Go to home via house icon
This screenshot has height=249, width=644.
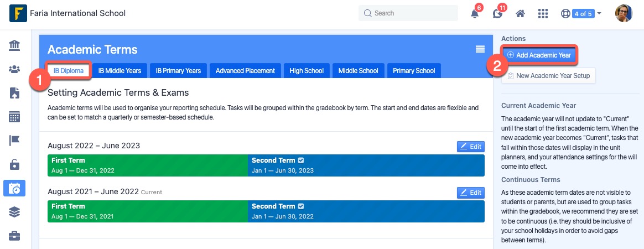tap(521, 14)
